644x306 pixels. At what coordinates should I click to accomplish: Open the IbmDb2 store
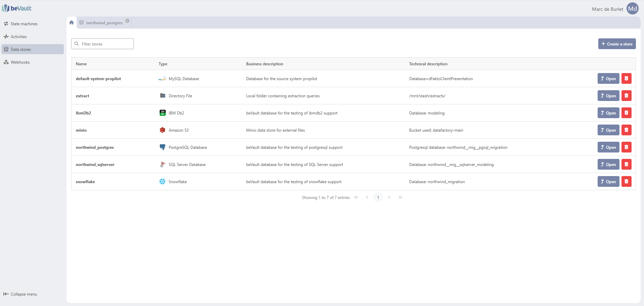(x=608, y=113)
